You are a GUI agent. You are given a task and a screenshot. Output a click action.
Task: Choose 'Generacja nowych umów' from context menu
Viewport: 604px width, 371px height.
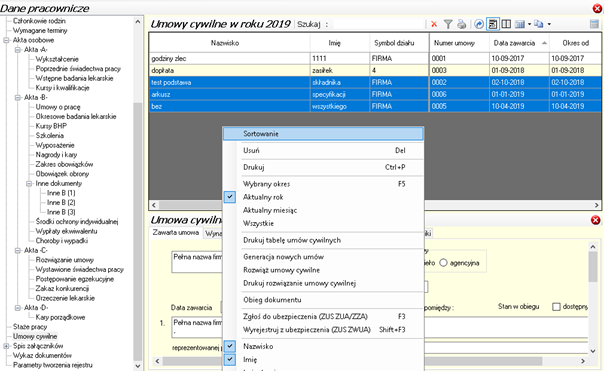[284, 257]
